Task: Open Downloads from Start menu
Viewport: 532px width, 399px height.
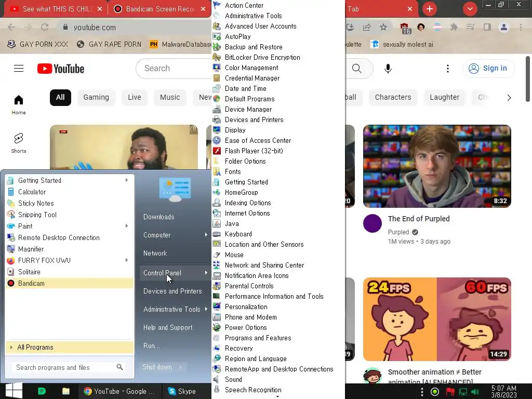Action: click(159, 217)
